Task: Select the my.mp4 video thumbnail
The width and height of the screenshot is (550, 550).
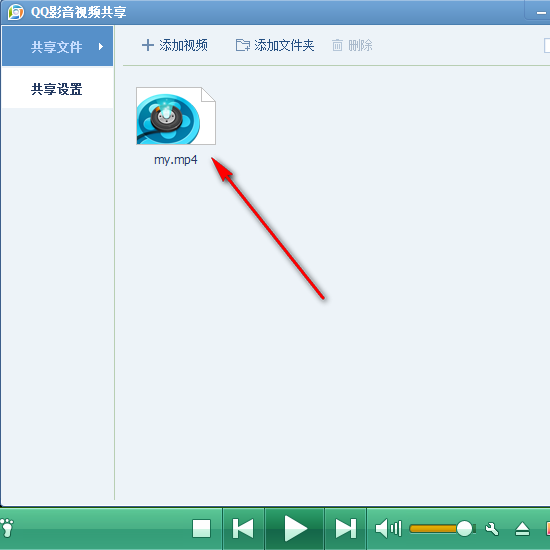Action: tap(176, 116)
